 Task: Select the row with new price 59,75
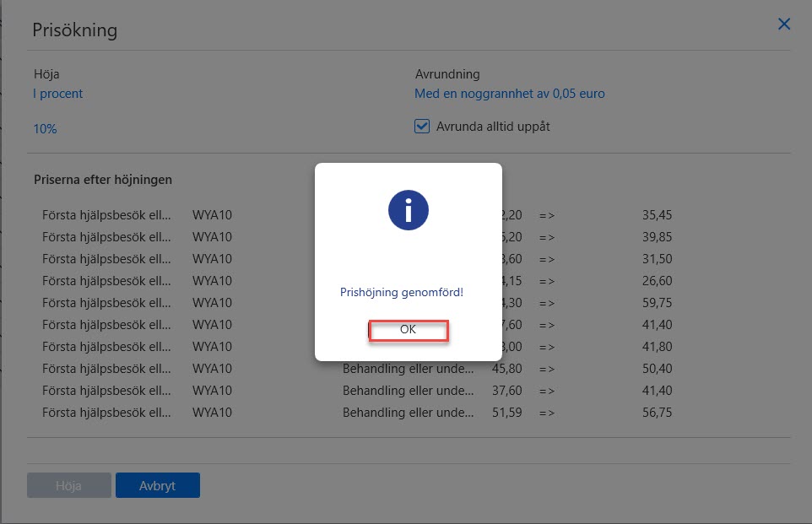(357, 302)
